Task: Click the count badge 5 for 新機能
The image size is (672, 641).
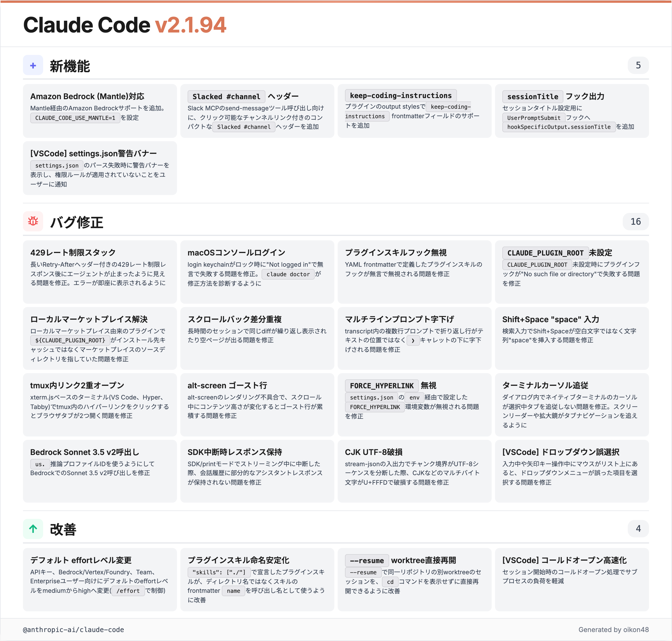Action: (x=638, y=65)
